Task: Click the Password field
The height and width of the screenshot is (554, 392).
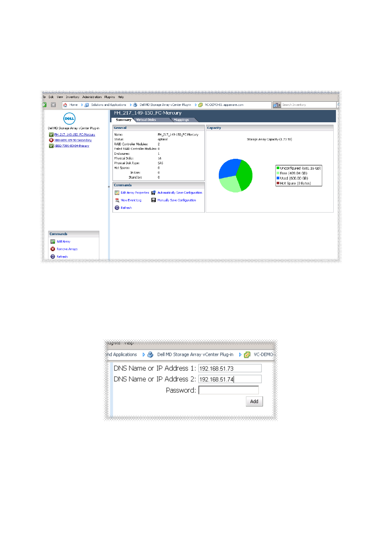Action: tap(229, 390)
